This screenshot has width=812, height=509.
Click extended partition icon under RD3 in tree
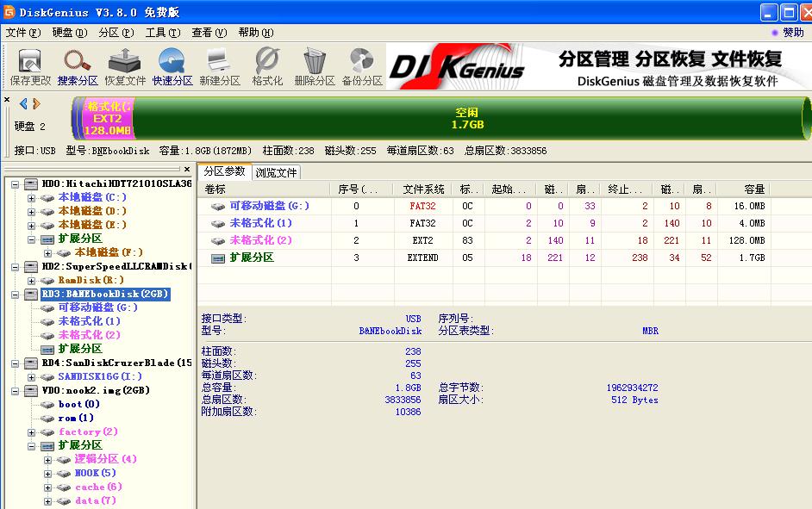47,350
